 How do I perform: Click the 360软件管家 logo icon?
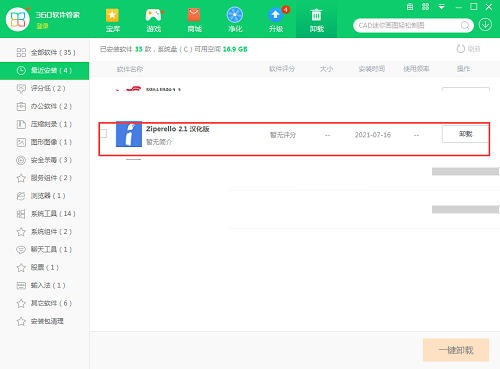click(x=18, y=19)
